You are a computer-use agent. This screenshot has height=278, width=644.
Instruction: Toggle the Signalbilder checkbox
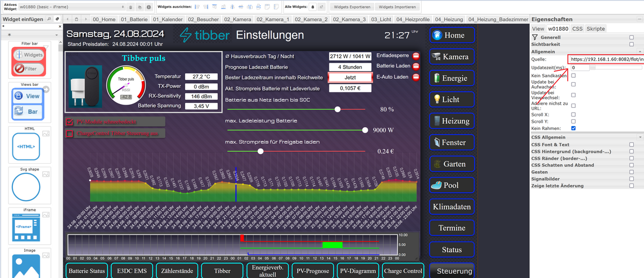click(631, 179)
